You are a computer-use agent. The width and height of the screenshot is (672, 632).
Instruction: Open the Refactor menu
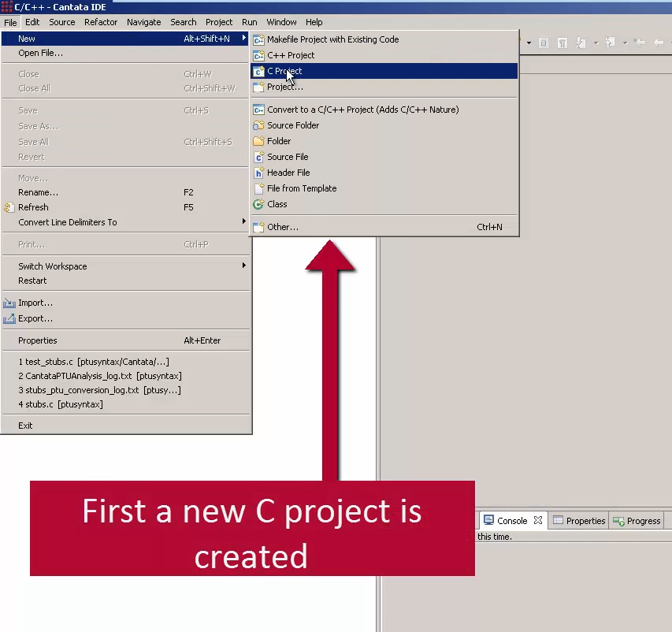click(101, 22)
